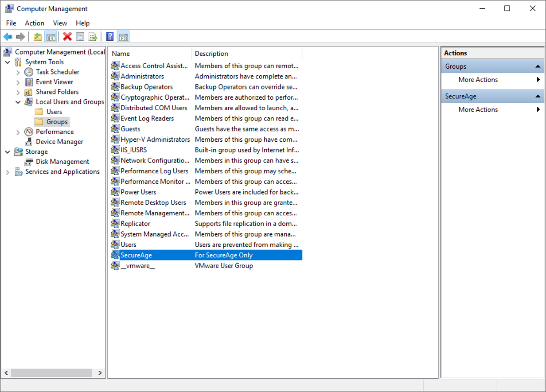The width and height of the screenshot is (546, 392).
Task: Toggle the Show/Hide Action Pane icon
Action: click(x=124, y=37)
